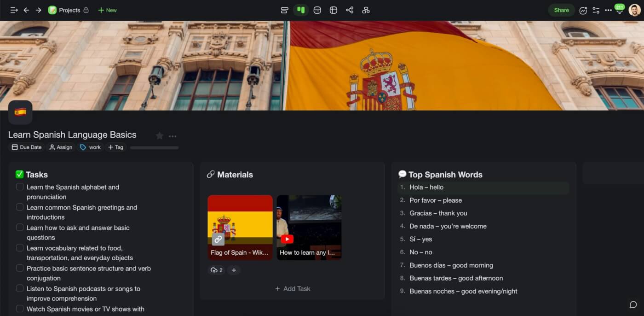
Task: Open the Projects menu in the top bar
Action: 65,10
